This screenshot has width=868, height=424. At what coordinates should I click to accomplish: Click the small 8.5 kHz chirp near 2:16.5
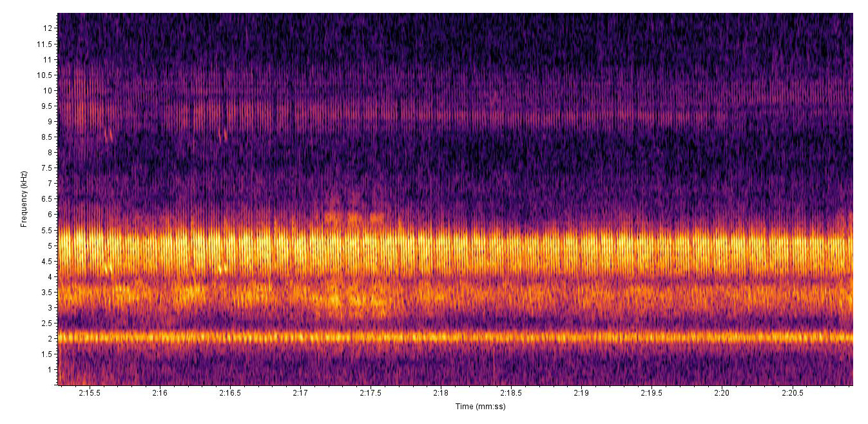pos(224,135)
